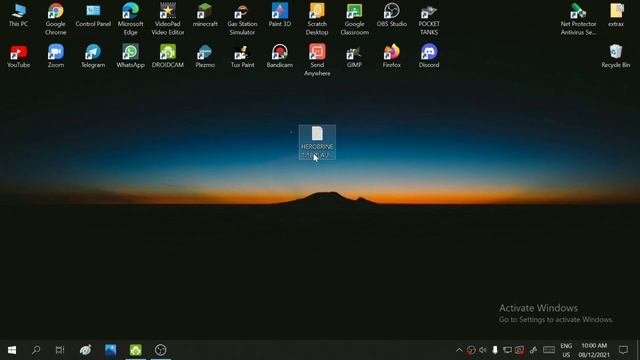Select Scratch Desktop shortcut

[x=317, y=19]
